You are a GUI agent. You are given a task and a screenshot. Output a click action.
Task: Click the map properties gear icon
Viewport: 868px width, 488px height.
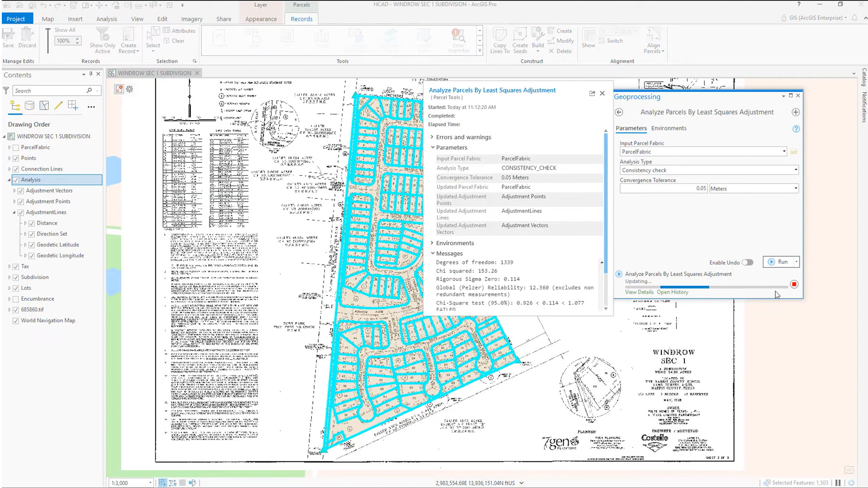point(130,89)
